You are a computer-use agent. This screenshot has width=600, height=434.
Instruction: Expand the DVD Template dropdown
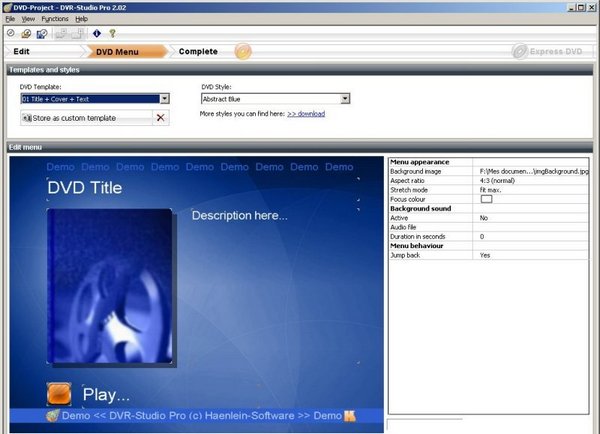point(165,99)
